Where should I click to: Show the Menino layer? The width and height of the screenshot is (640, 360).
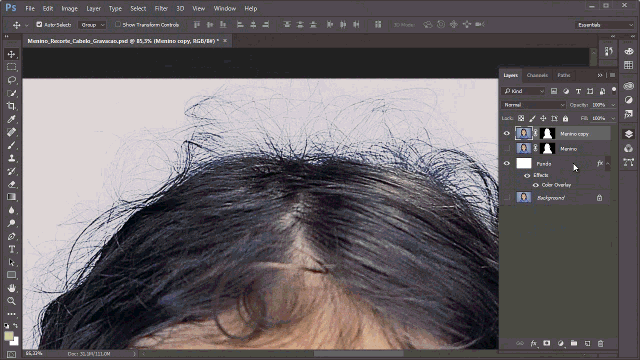click(507, 149)
